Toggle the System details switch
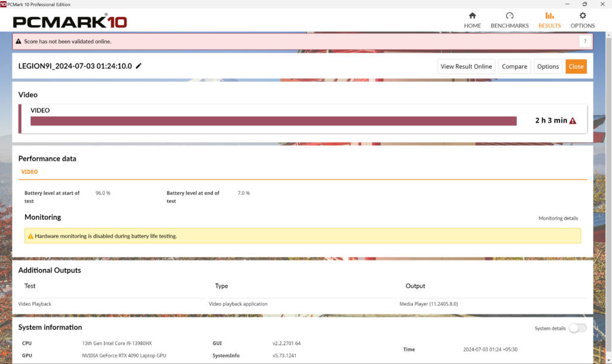The image size is (612, 364). point(577,328)
